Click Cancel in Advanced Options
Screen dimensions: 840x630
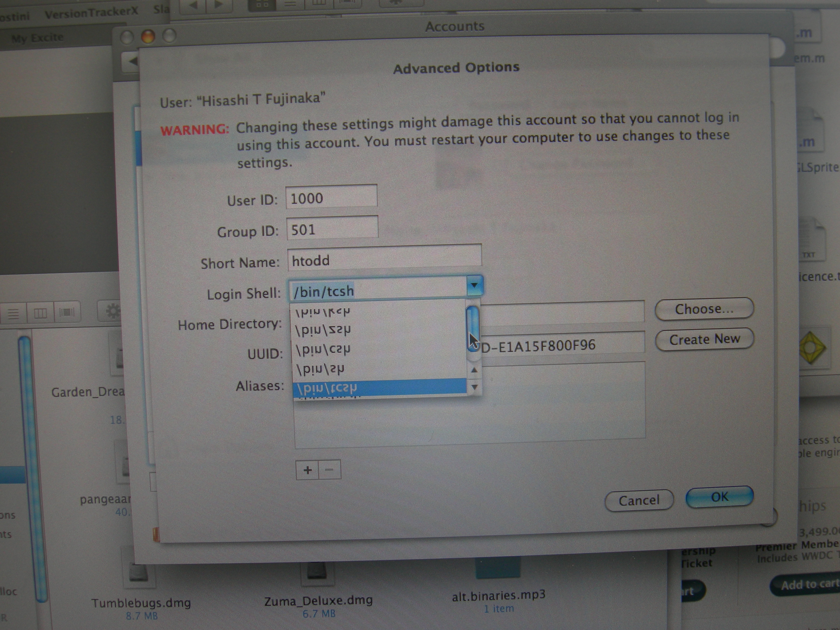[x=639, y=501]
